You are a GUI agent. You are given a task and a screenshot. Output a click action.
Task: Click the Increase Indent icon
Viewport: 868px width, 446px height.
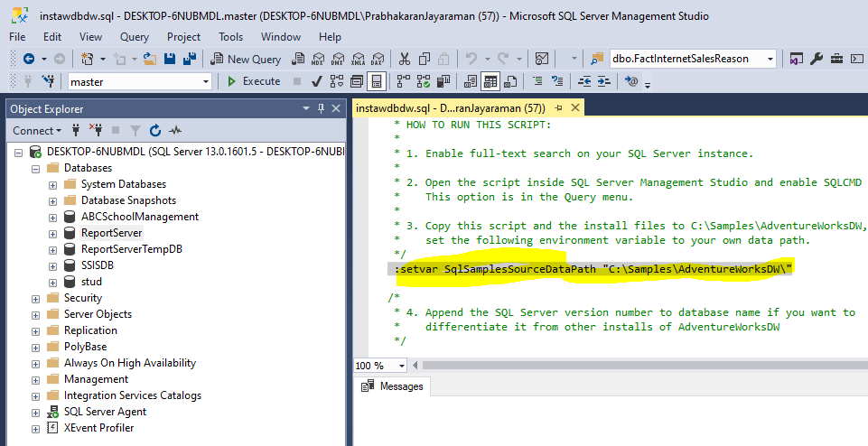(604, 82)
